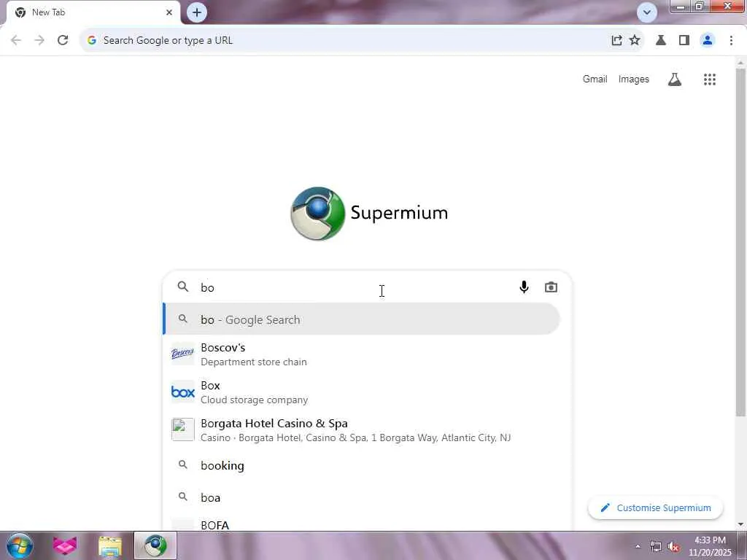Choose the Boscov's suggestion
The image size is (747, 560).
coord(362,354)
